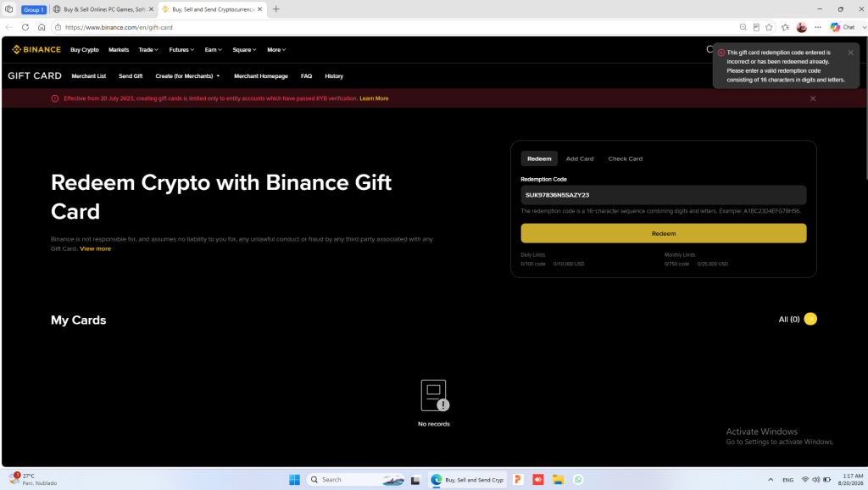Close the Buy & Sell Online browser tab
This screenshot has width=868, height=490.
[x=151, y=9]
